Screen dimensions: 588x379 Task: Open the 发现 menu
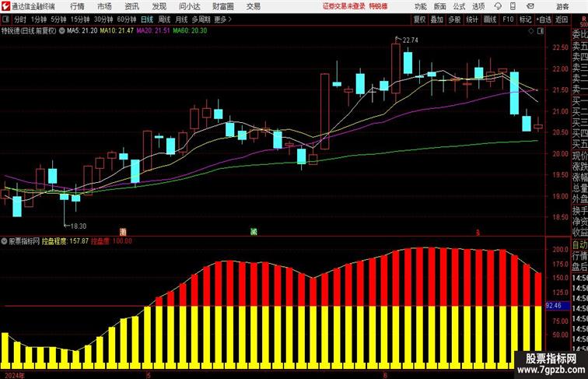[159, 6]
